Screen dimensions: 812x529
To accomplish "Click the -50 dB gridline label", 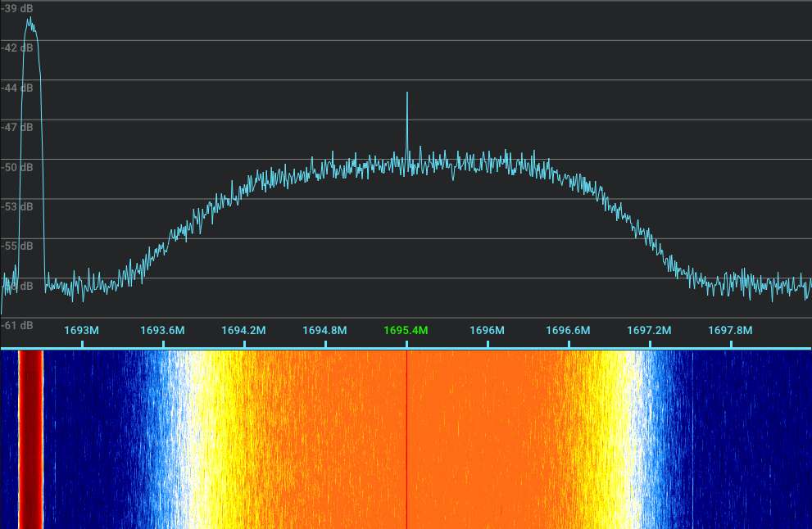I will [15, 166].
